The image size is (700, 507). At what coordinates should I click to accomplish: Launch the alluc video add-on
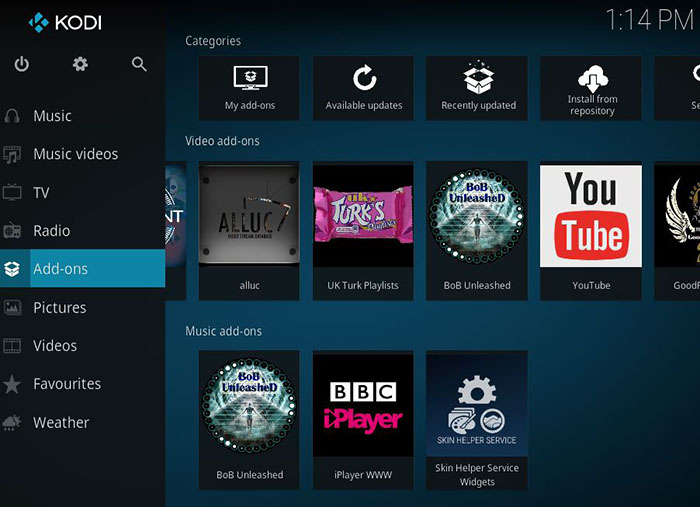pos(250,231)
